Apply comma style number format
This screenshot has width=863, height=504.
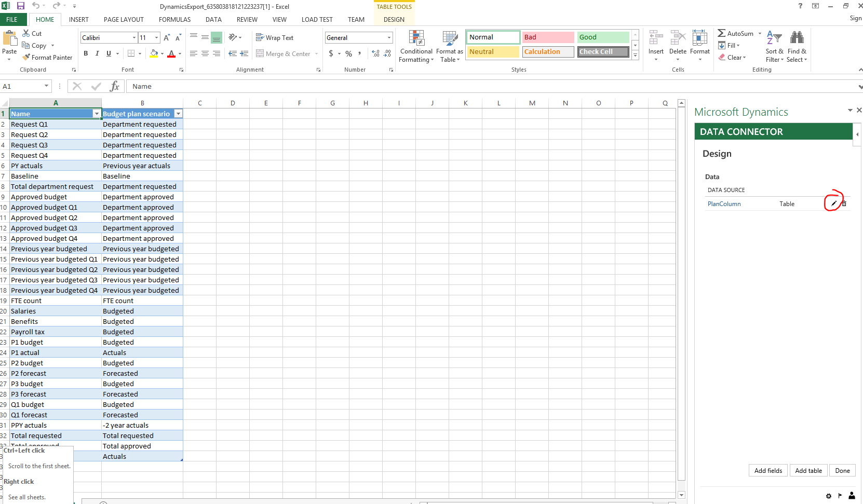pos(360,53)
